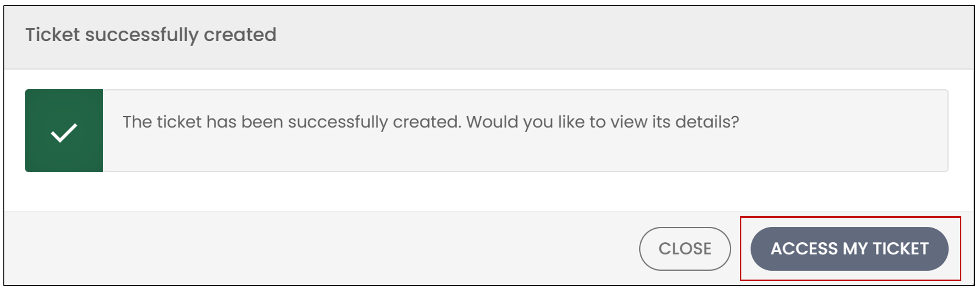The height and width of the screenshot is (293, 980).
Task: Click the word 'TICKET' on the dark button
Action: (x=901, y=249)
